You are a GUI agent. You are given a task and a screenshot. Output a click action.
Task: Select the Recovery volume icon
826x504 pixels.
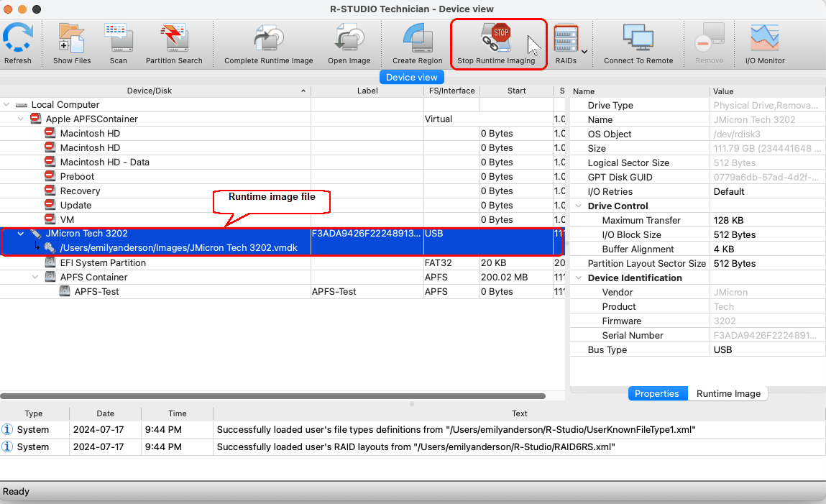50,191
